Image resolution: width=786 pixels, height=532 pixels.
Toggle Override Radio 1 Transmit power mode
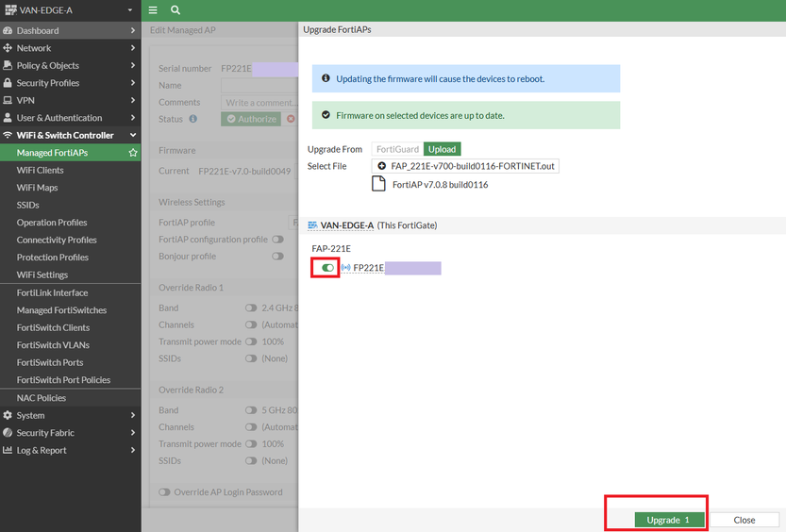coord(251,341)
